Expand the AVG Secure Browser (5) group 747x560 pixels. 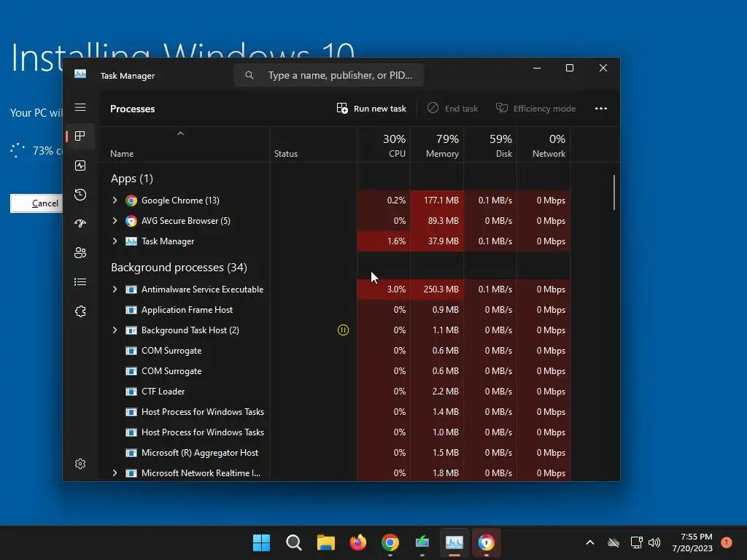click(115, 221)
